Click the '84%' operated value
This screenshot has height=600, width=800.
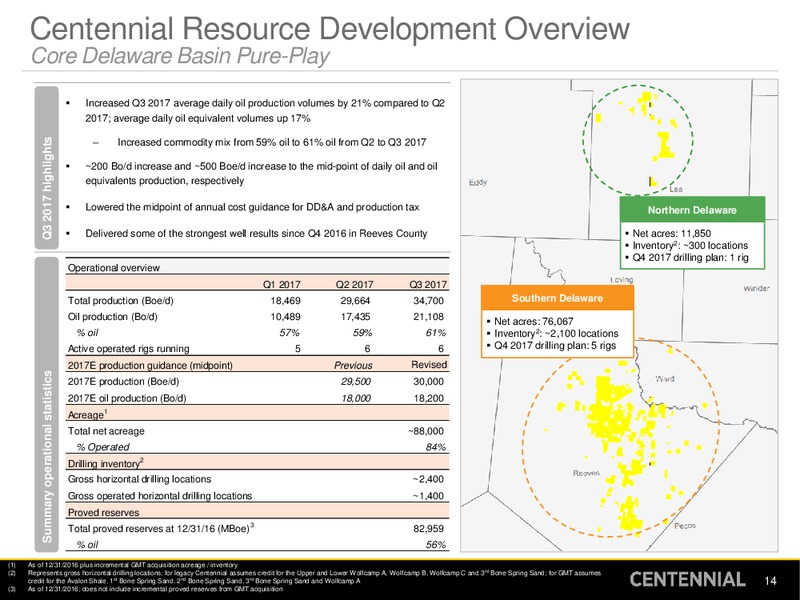436,447
